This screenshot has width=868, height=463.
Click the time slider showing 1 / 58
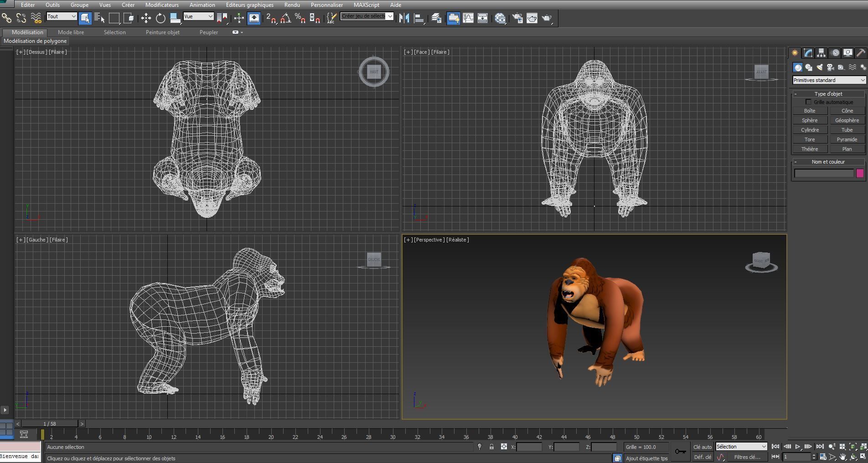pyautogui.click(x=49, y=424)
